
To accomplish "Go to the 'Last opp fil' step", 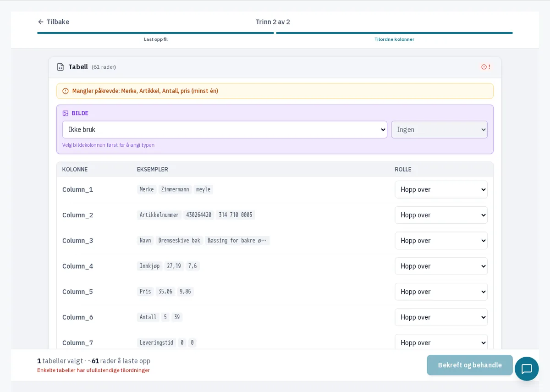I will [156, 39].
